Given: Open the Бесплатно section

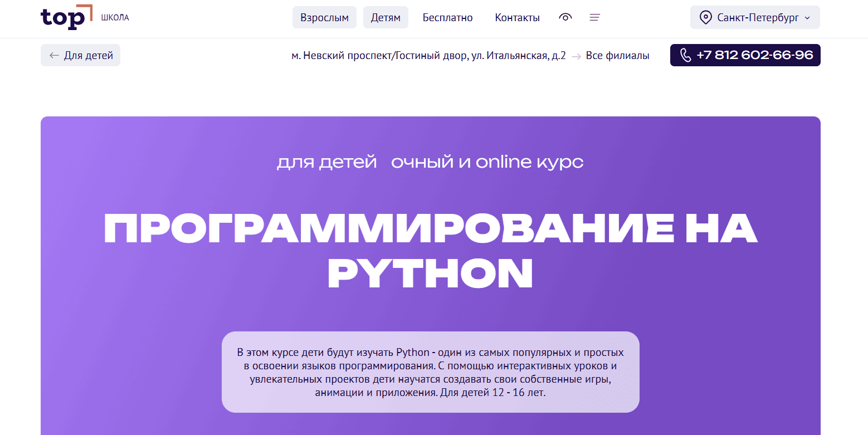Looking at the screenshot, I should coord(448,17).
